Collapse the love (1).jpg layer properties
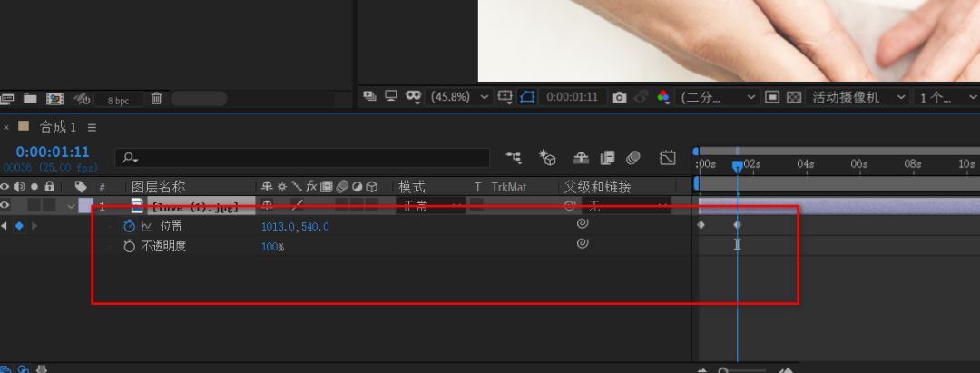This screenshot has height=373, width=980. (71, 205)
